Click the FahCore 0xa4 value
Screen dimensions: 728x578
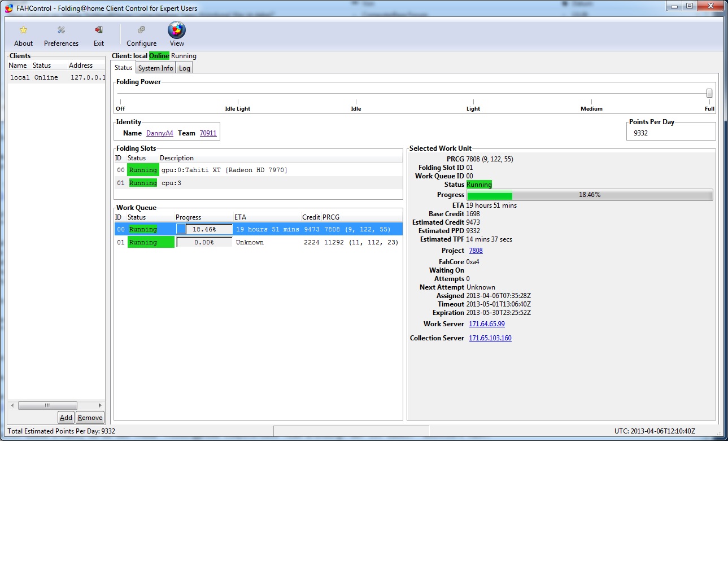coord(473,262)
